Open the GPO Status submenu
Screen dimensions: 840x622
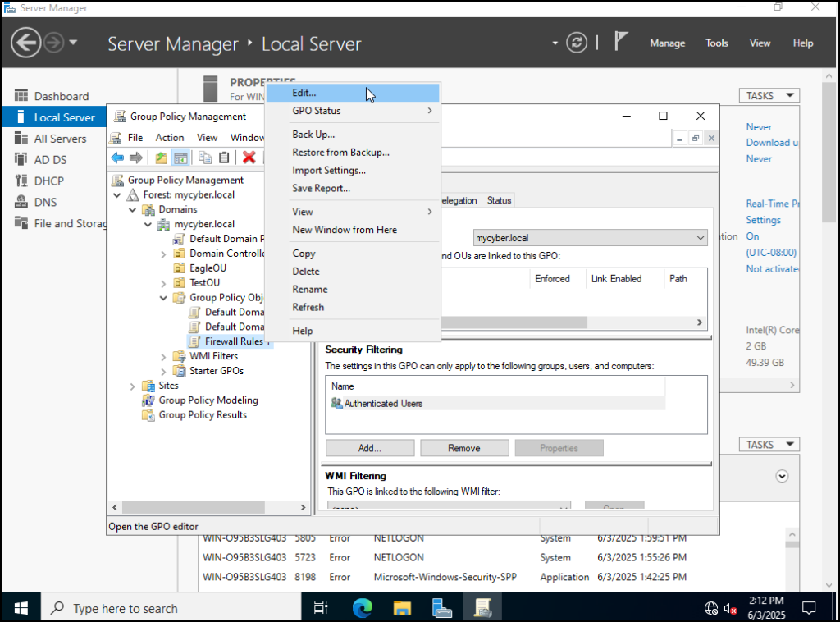click(x=353, y=111)
